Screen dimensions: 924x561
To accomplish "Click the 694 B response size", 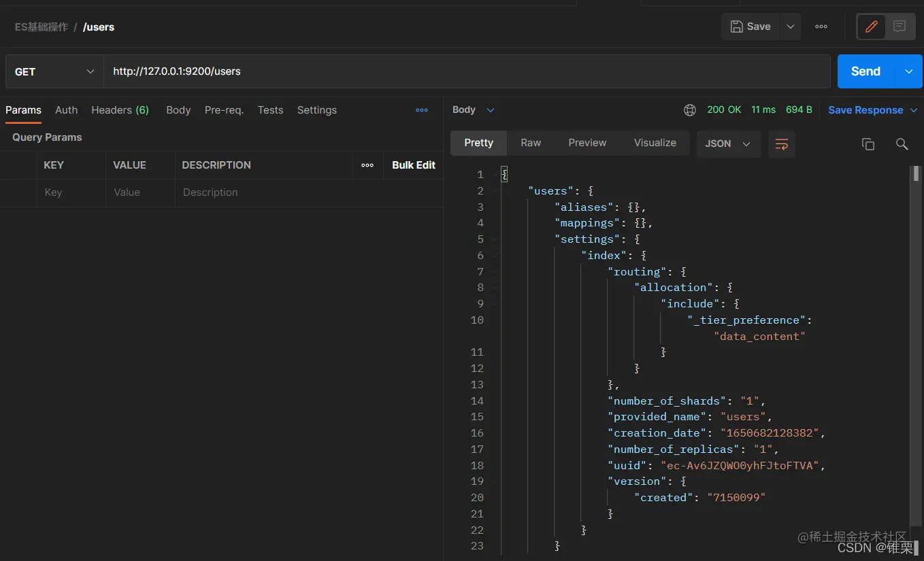I will coord(799,109).
